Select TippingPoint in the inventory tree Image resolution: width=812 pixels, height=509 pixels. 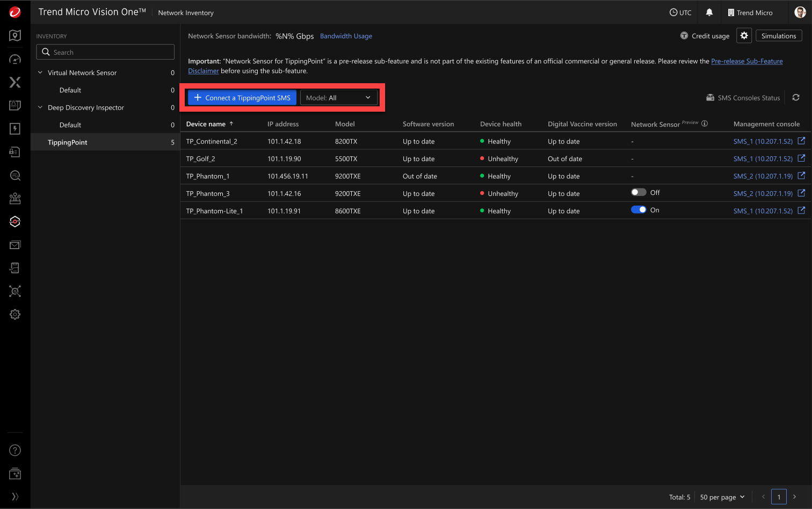pos(68,142)
